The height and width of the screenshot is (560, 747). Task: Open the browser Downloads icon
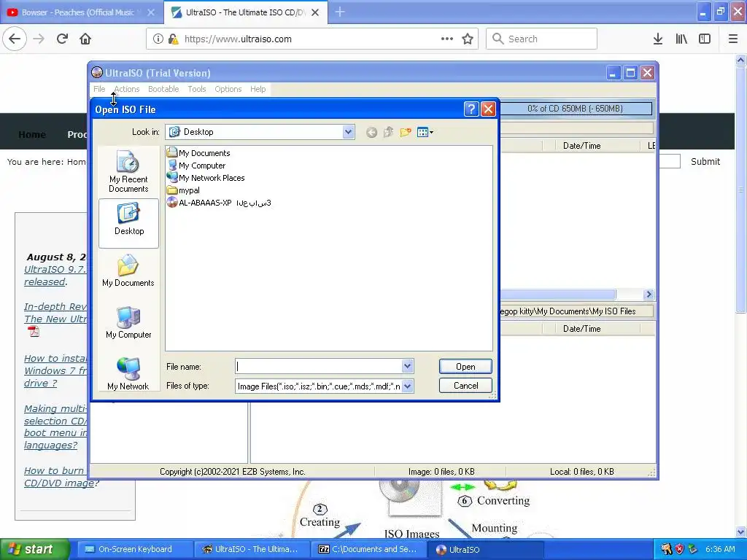click(x=658, y=39)
